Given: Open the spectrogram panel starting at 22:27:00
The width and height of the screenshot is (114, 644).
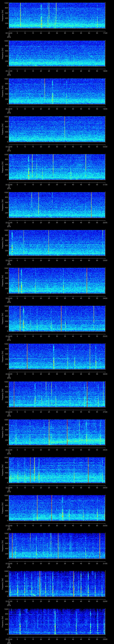Looking at the screenshot, I should pyautogui.click(x=57, y=432).
